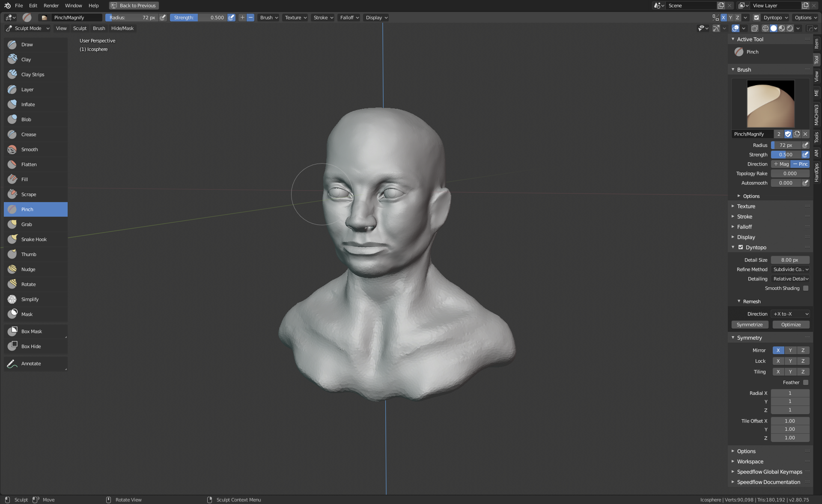Select the Annotate tool
This screenshot has height=504, width=822.
pos(31,364)
